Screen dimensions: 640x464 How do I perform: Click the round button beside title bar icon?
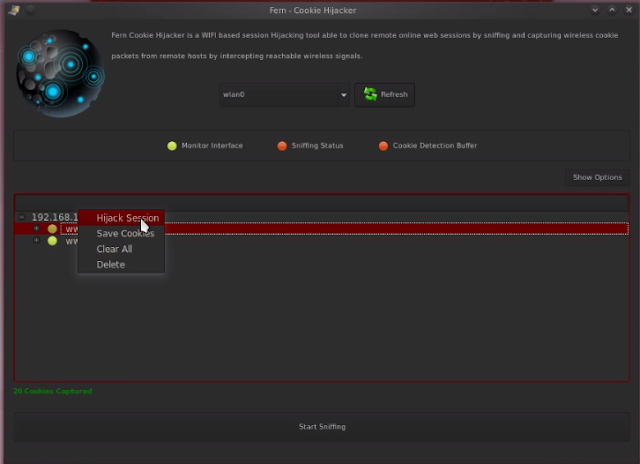point(31,10)
